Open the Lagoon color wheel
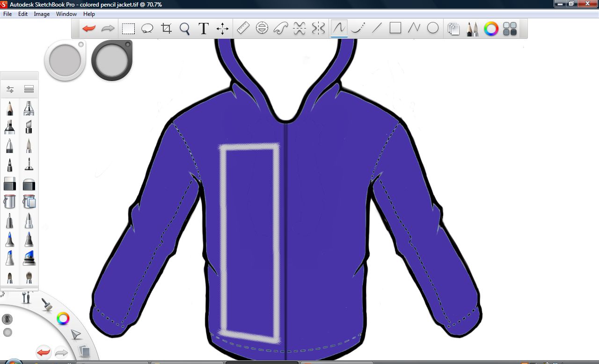 click(x=63, y=319)
